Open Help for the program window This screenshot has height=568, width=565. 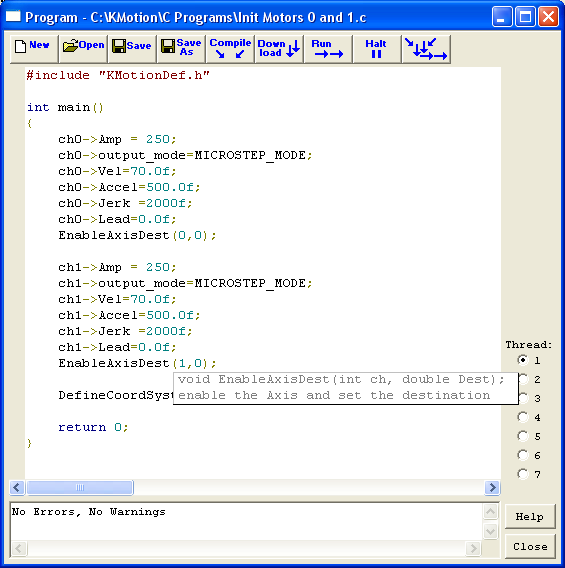click(x=530, y=516)
